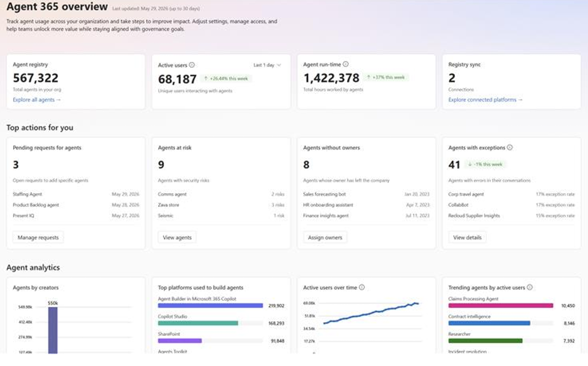Open the Explore all agents link

[37, 100]
